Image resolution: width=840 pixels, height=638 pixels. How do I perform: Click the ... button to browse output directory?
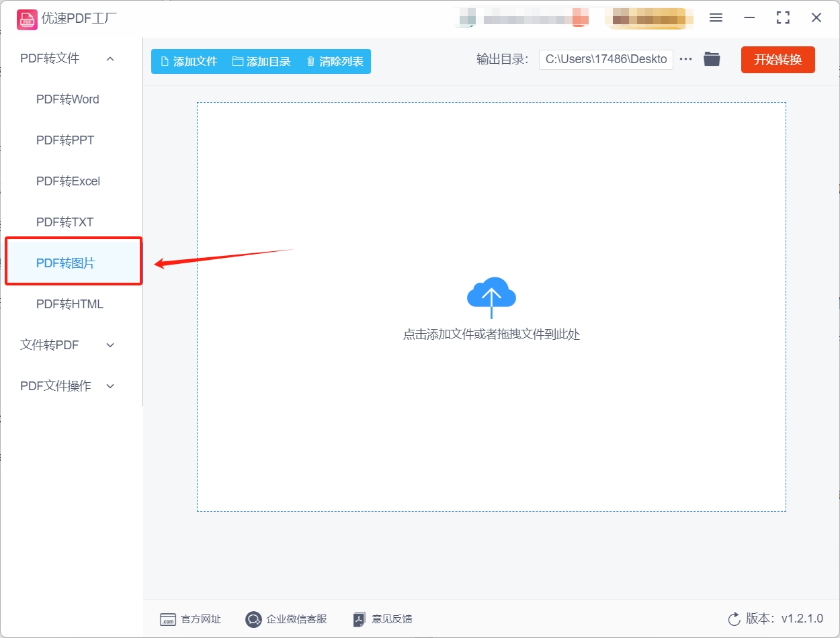pos(685,59)
